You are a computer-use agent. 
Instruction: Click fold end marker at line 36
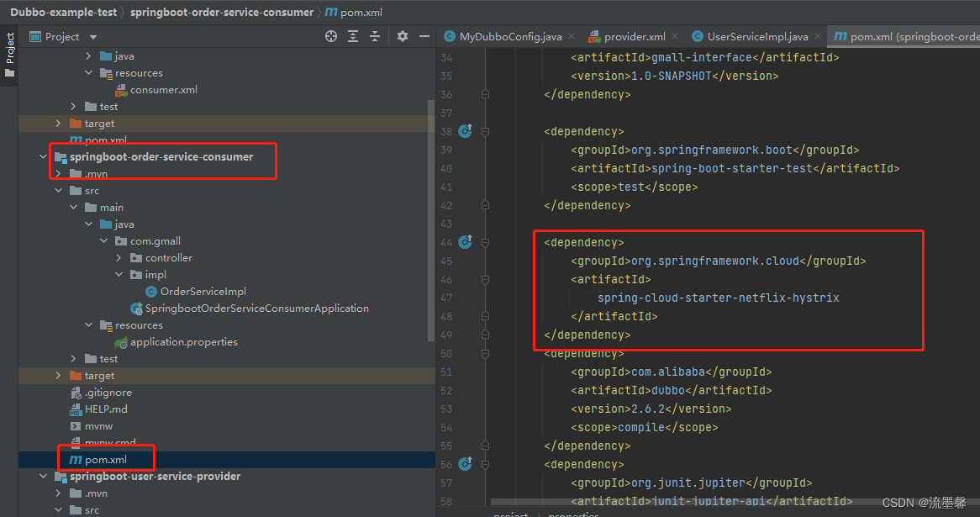pyautogui.click(x=485, y=94)
